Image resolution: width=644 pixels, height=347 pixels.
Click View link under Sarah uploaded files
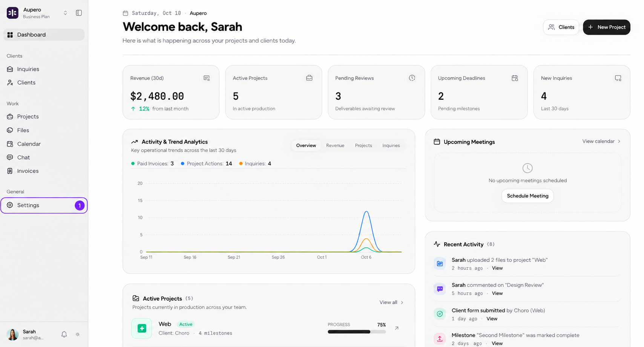click(x=497, y=268)
